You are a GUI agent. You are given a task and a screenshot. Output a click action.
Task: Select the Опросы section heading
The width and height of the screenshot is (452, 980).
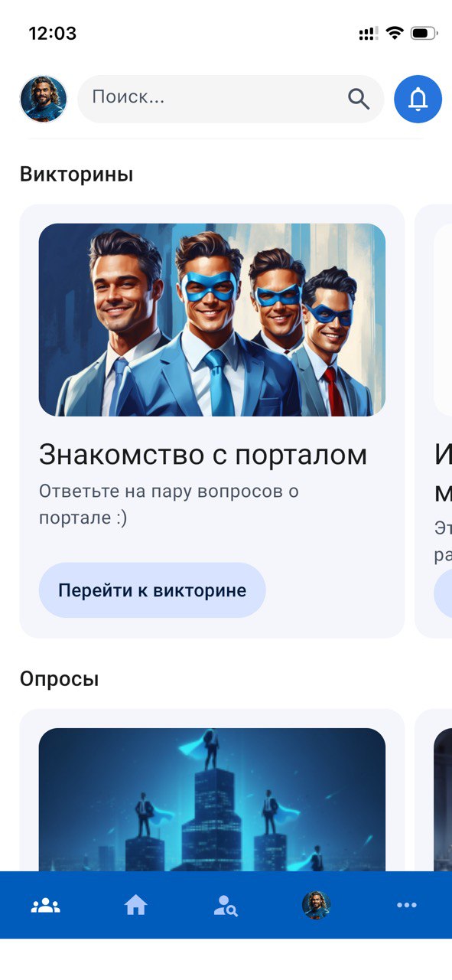[60, 679]
